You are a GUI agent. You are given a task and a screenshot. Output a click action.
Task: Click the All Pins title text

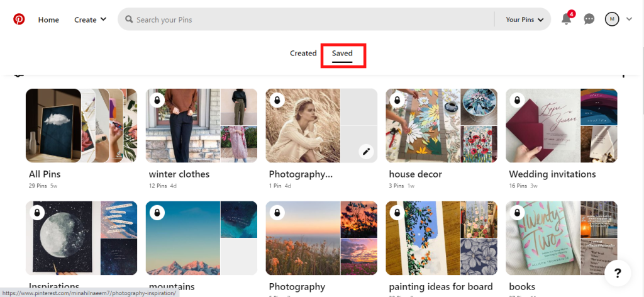45,174
